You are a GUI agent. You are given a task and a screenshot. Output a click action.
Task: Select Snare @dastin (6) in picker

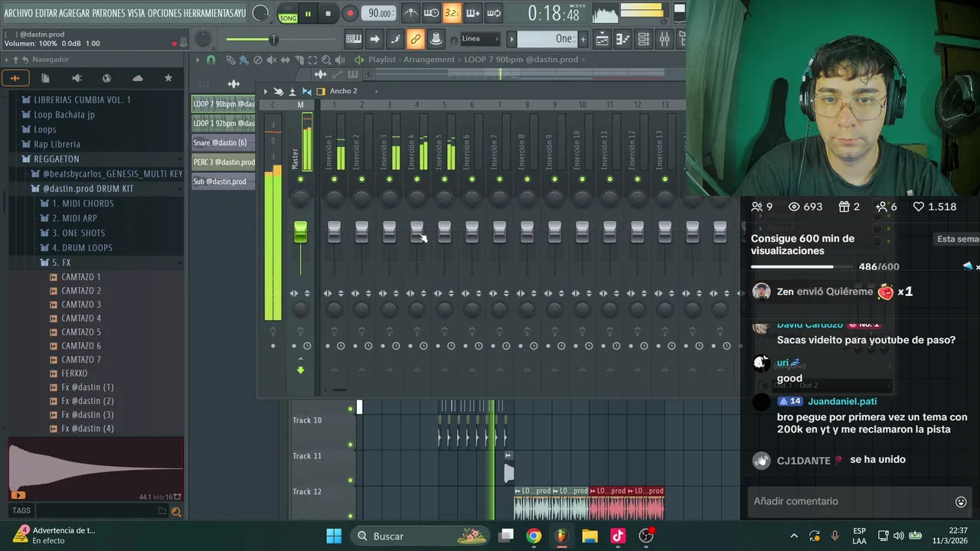coord(223,143)
